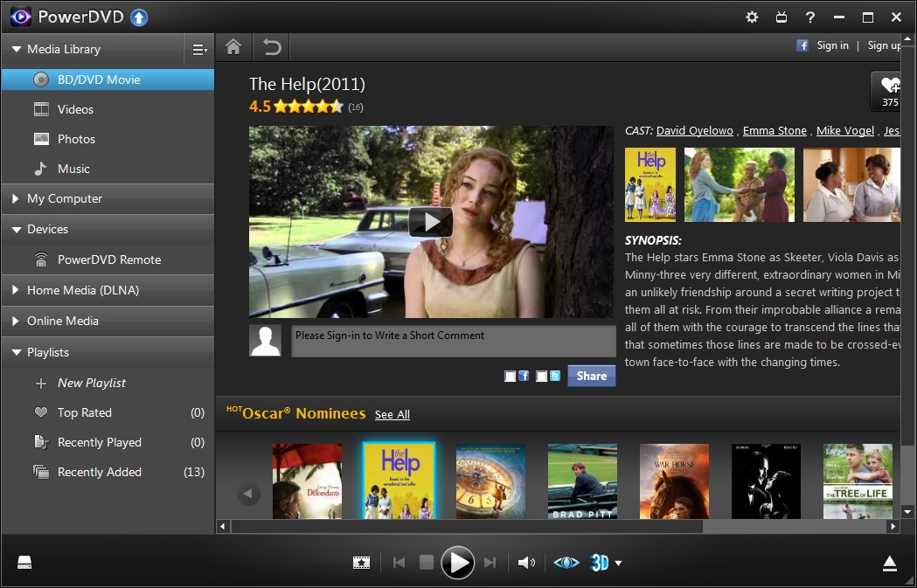Collapse the Playlists section
917x588 pixels.
pos(17,352)
